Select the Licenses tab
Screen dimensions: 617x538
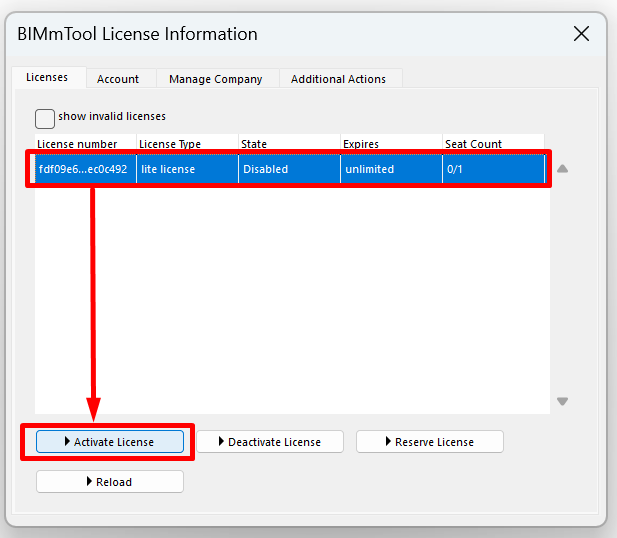pyautogui.click(x=47, y=77)
